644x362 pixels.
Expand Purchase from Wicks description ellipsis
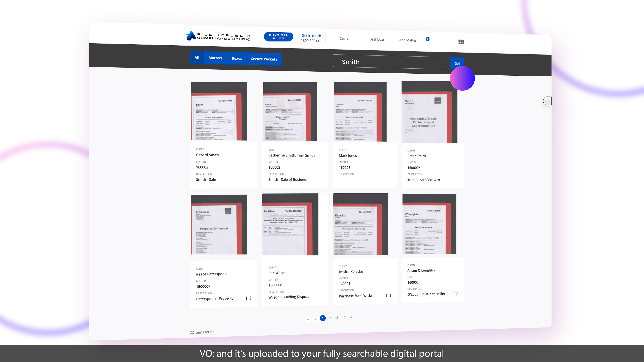[388, 295]
